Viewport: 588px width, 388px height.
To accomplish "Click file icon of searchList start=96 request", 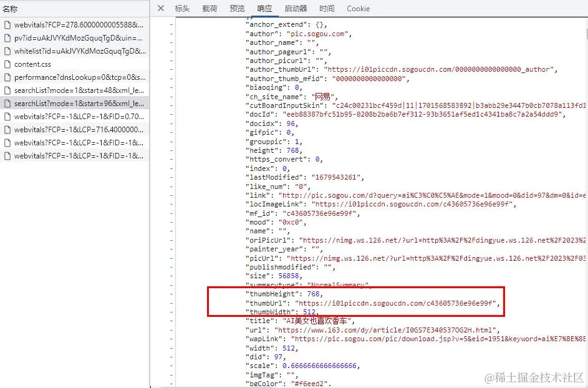I will [7, 104].
